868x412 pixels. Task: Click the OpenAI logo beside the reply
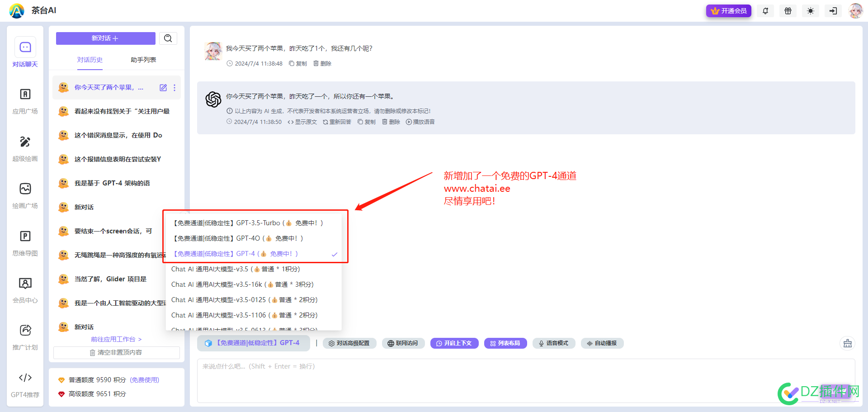coord(213,99)
